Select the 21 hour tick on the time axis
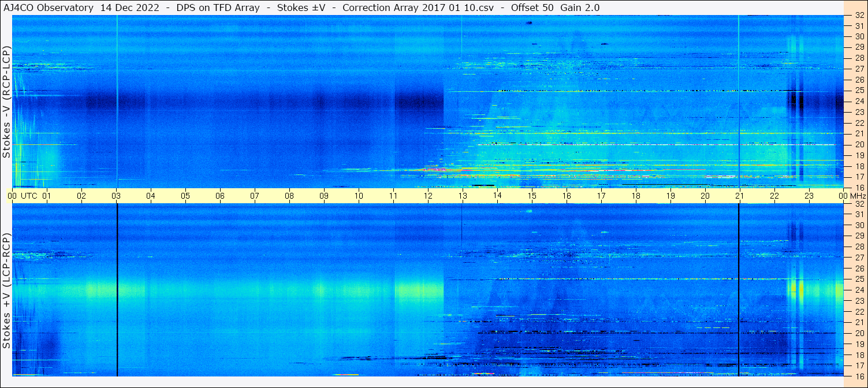Viewport: 868px width, 388px height. [x=740, y=196]
